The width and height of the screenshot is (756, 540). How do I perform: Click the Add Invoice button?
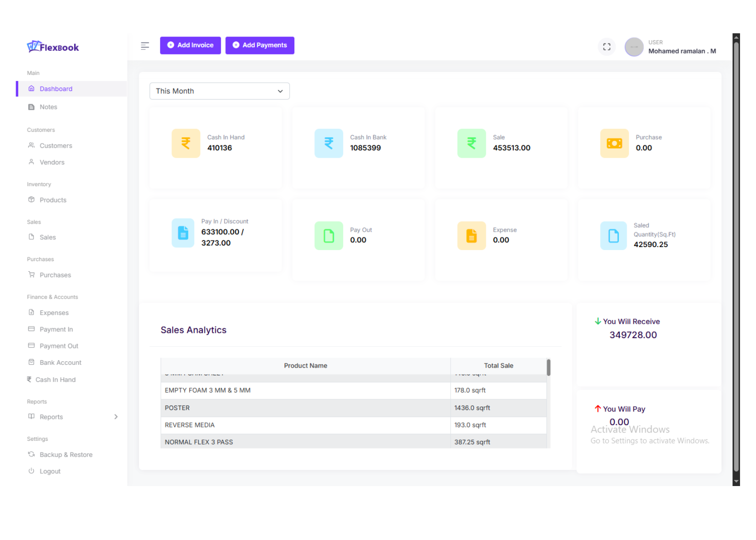(190, 45)
